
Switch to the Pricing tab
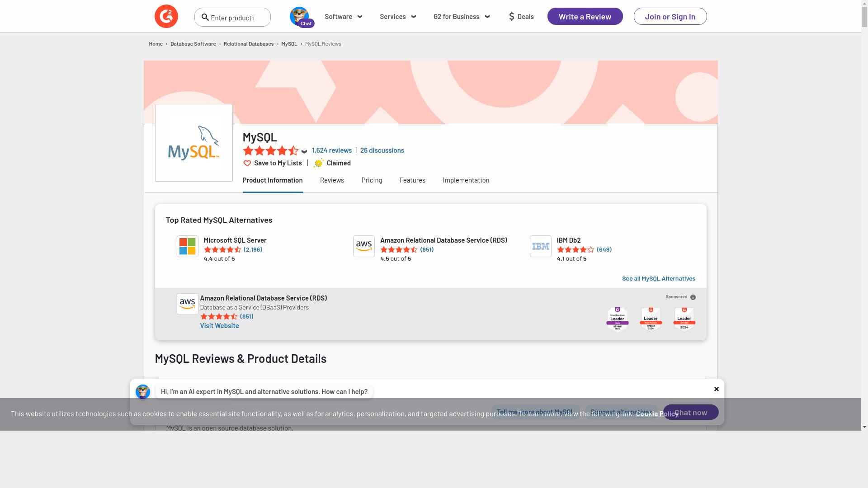(x=372, y=180)
